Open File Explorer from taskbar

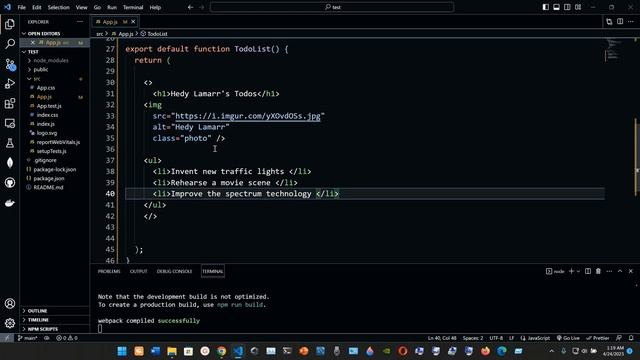pos(172,351)
